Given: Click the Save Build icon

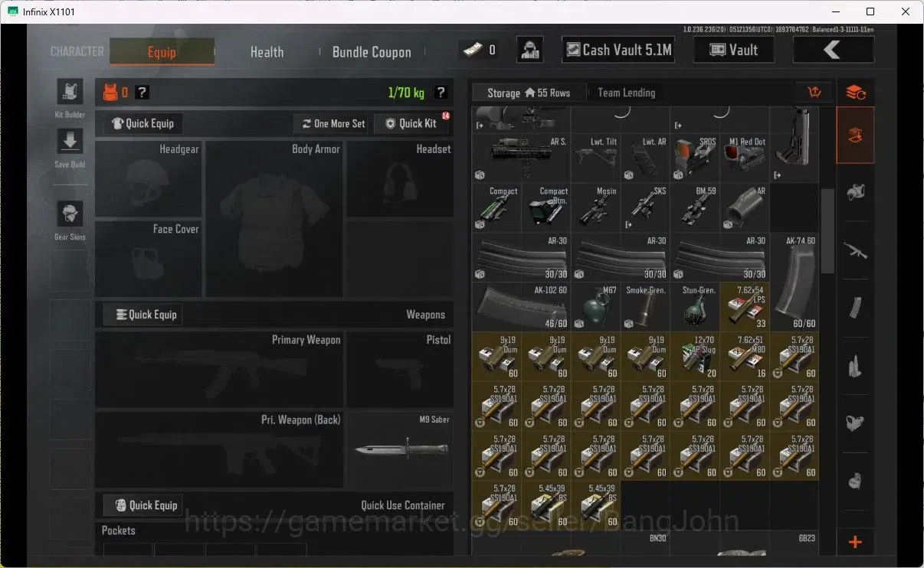Looking at the screenshot, I should (70, 142).
